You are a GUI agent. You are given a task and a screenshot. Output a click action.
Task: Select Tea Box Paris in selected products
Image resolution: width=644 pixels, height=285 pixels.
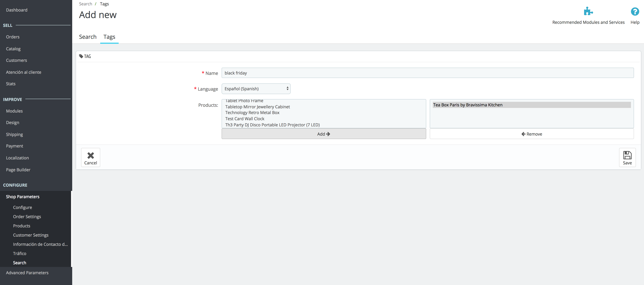[x=468, y=105]
